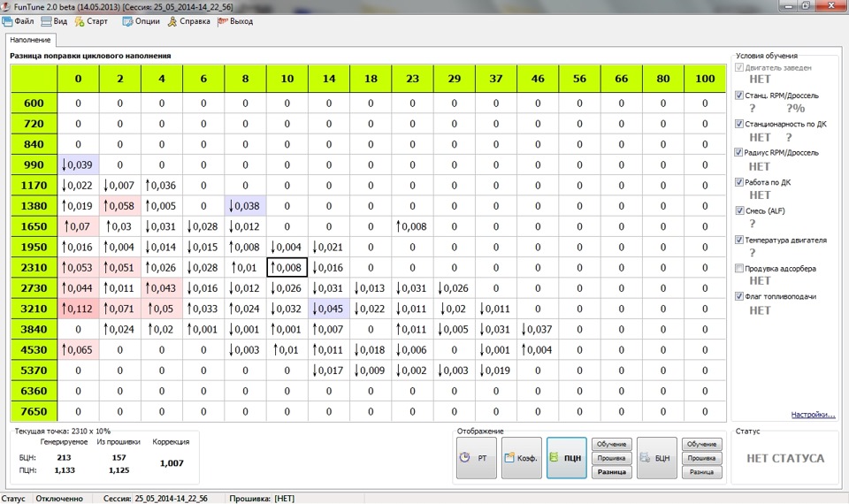
Task: Click Отключенно status bar entry
Action: click(x=59, y=498)
